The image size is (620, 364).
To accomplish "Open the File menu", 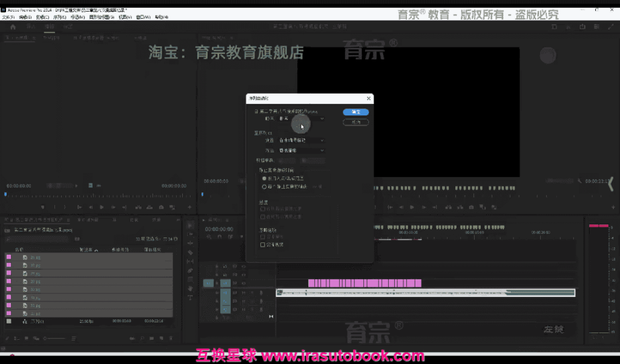I will click(8, 18).
